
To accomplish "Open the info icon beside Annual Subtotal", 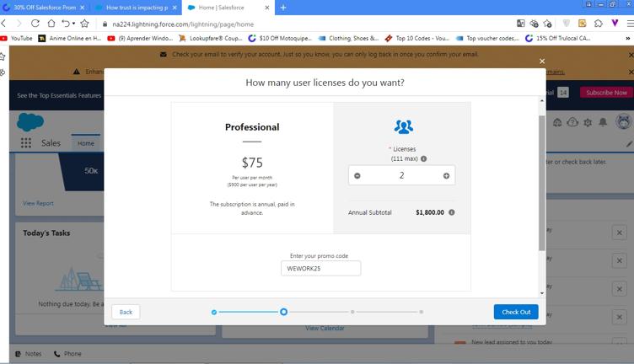I will click(x=452, y=212).
